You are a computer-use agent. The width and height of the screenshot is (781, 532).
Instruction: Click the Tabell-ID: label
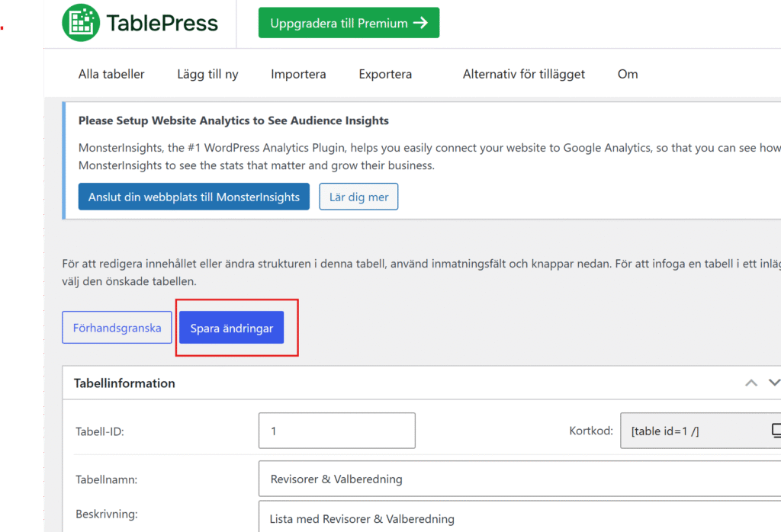[100, 431]
